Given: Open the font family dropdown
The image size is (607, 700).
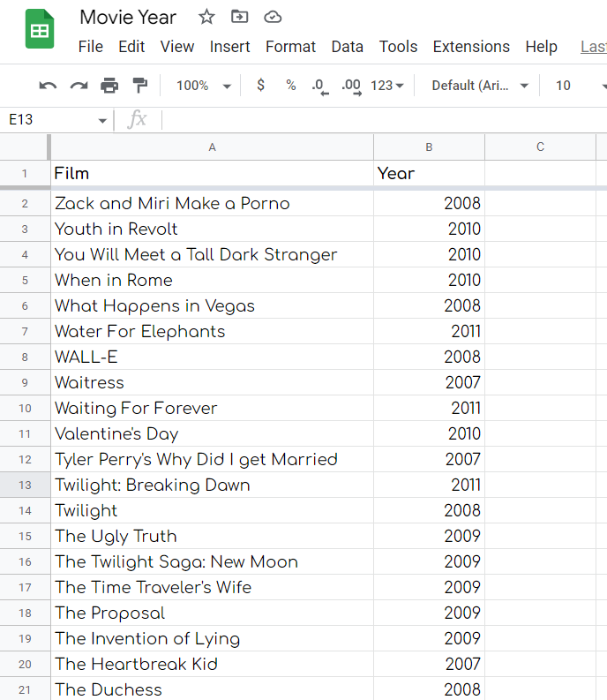Looking at the screenshot, I should (x=480, y=86).
